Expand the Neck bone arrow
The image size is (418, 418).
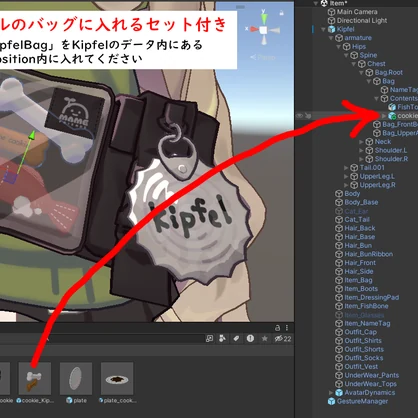(x=361, y=142)
